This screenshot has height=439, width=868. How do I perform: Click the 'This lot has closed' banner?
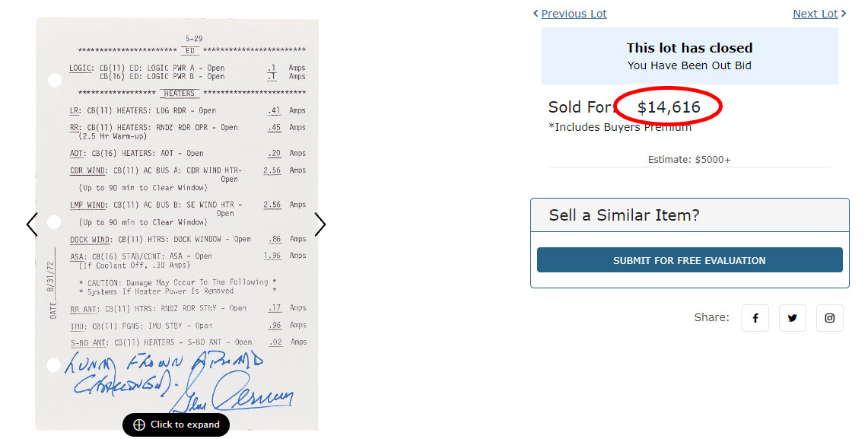689,48
